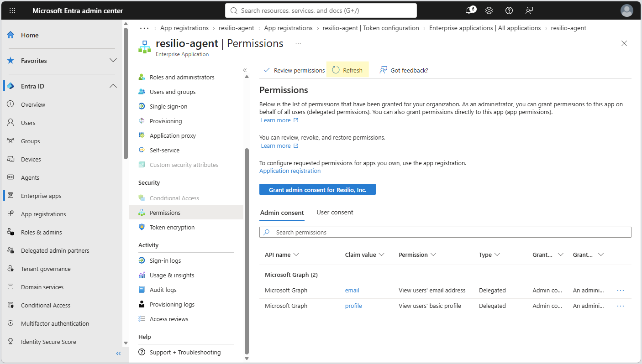Click the resource menu scrollbar thumb
Viewport: 642px width, 364px height.
[247, 251]
